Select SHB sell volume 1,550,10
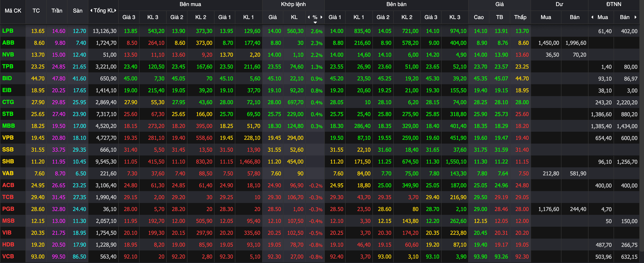 pyautogui.click(x=456, y=162)
